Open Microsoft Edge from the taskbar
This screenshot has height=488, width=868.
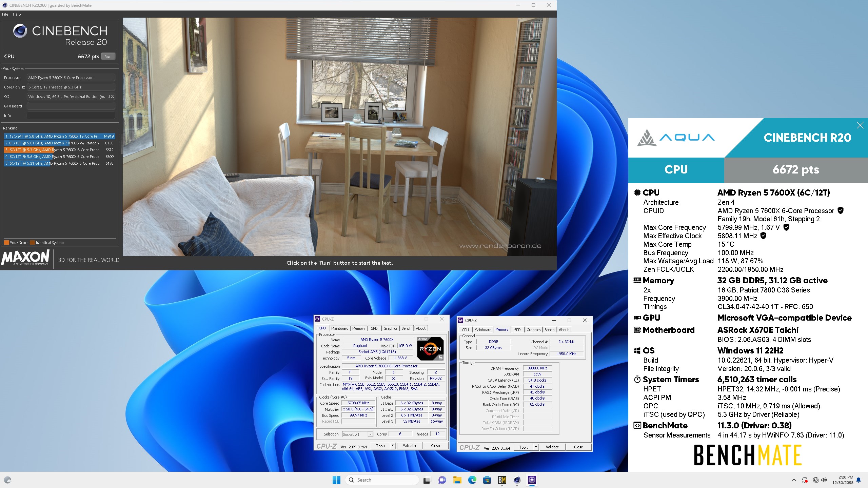point(472,480)
